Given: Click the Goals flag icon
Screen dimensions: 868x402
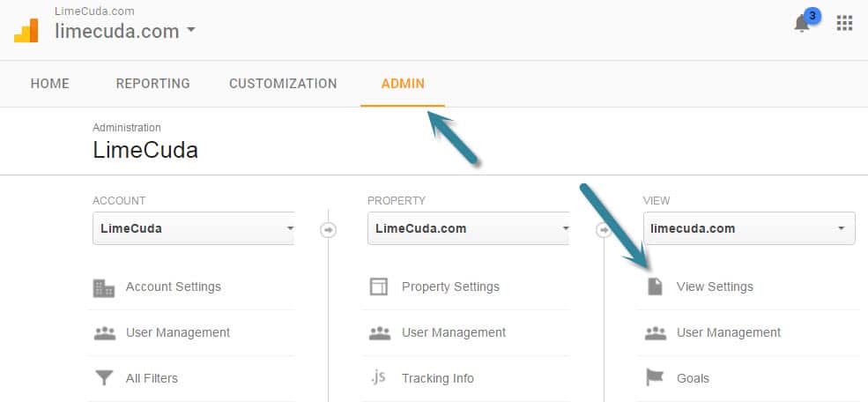Looking at the screenshot, I should [655, 377].
